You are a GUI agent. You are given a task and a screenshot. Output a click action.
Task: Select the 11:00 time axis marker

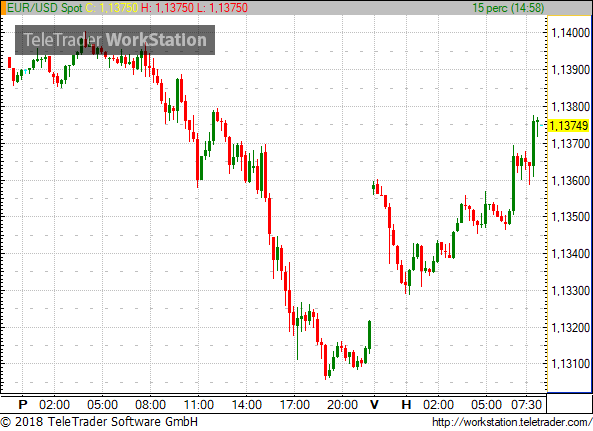[x=199, y=405]
